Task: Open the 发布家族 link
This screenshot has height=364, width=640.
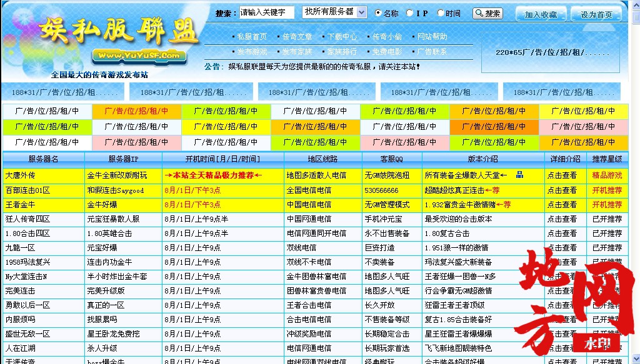Action: click(297, 52)
